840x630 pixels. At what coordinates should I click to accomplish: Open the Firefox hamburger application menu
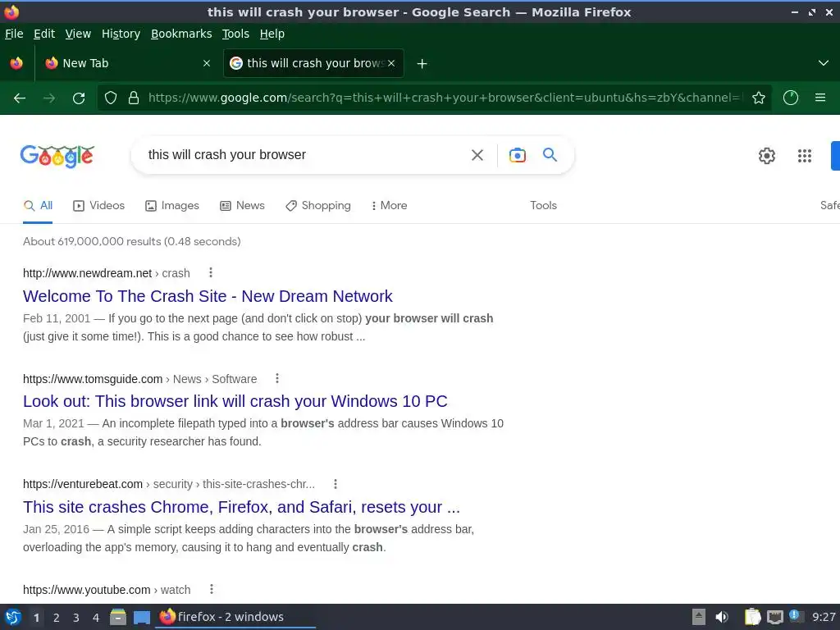point(819,98)
